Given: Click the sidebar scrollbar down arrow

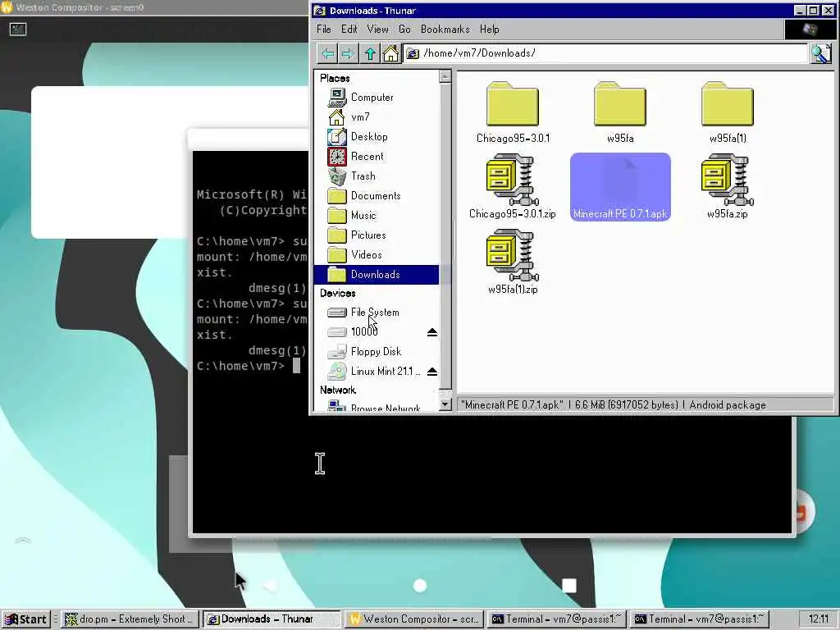Looking at the screenshot, I should (x=445, y=404).
